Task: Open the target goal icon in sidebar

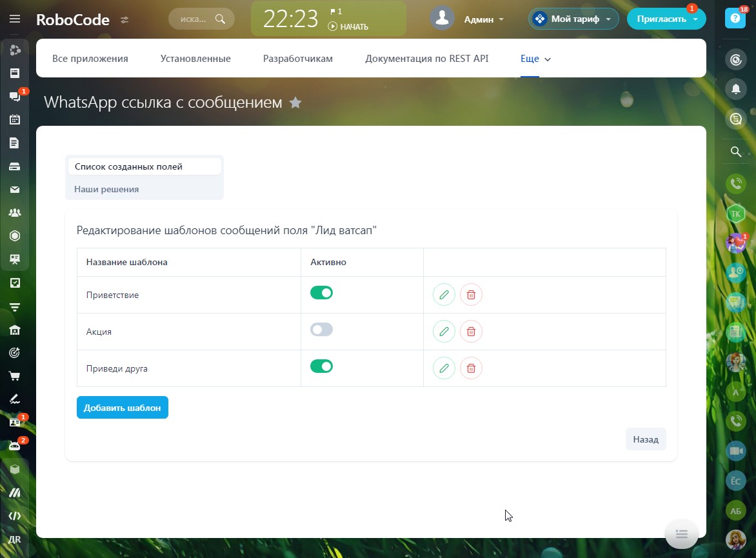Action: (x=15, y=353)
